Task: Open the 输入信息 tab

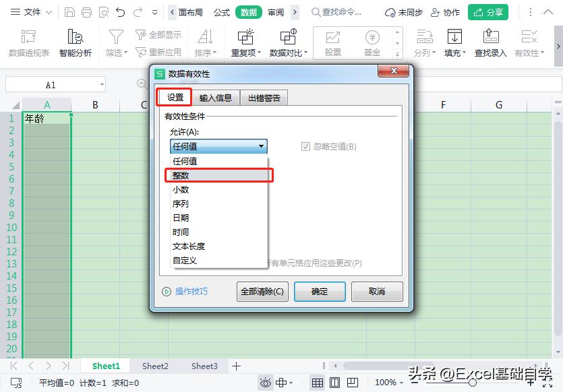Action: (x=216, y=97)
